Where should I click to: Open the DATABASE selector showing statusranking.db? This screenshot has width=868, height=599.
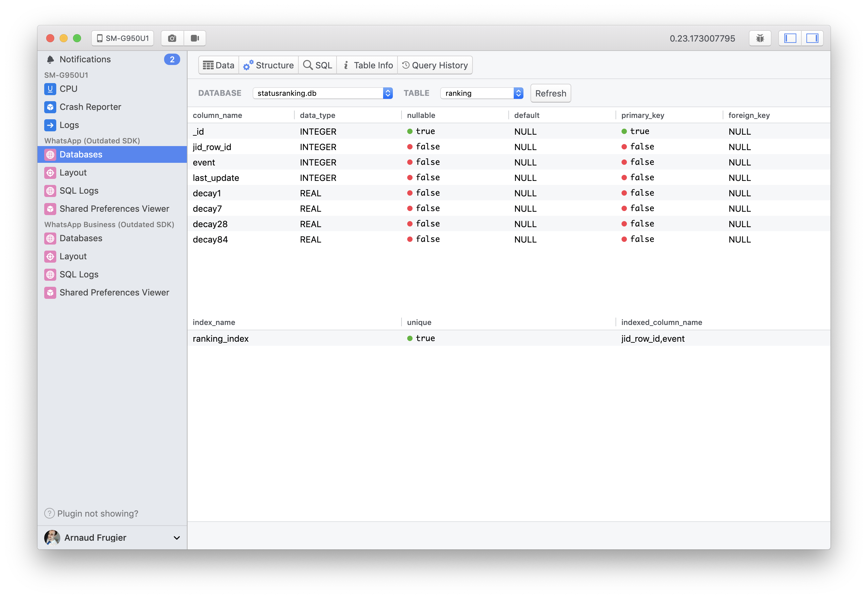(x=322, y=93)
